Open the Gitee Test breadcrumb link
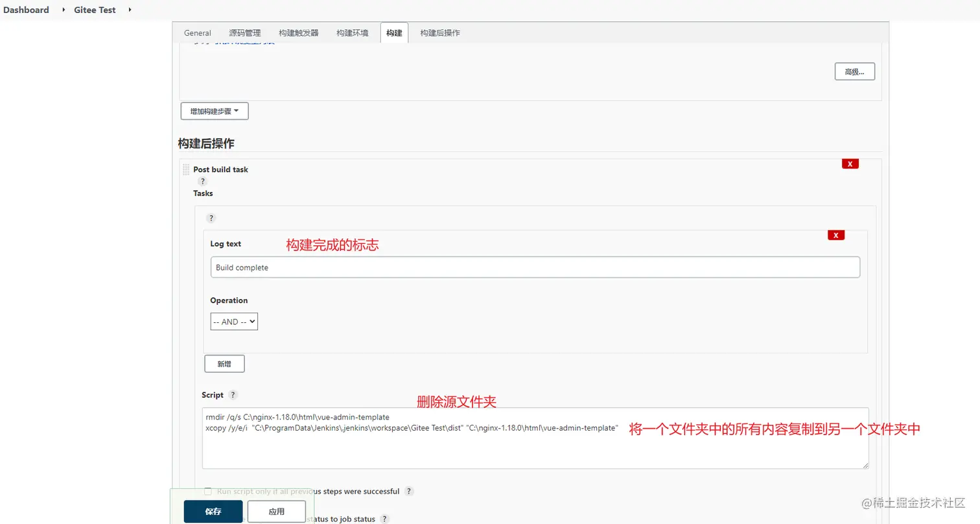 pyautogui.click(x=95, y=10)
